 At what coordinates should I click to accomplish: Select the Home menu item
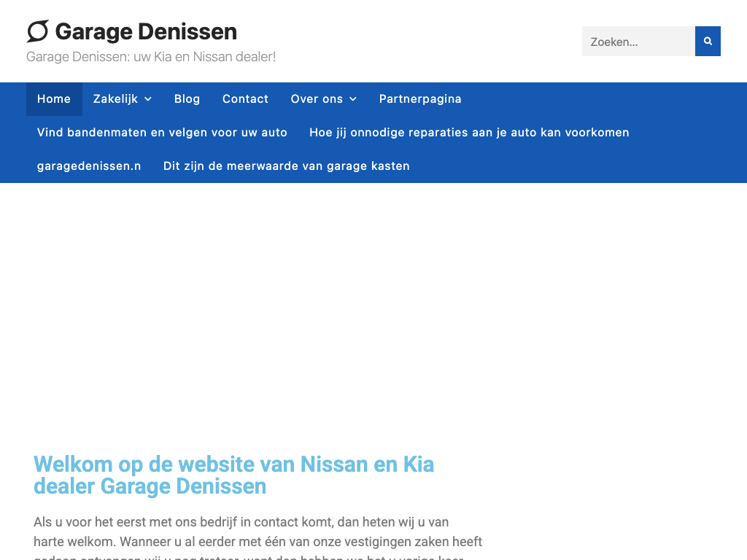(x=54, y=99)
